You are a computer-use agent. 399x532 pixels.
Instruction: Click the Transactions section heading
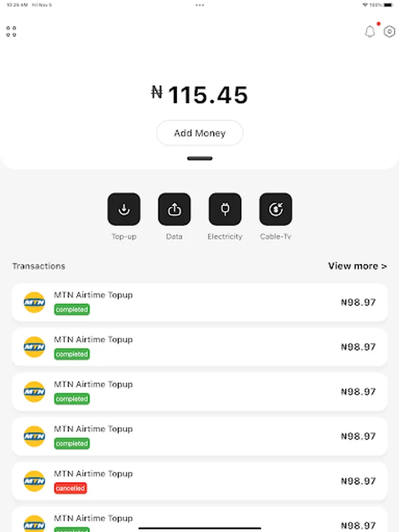[x=38, y=266]
